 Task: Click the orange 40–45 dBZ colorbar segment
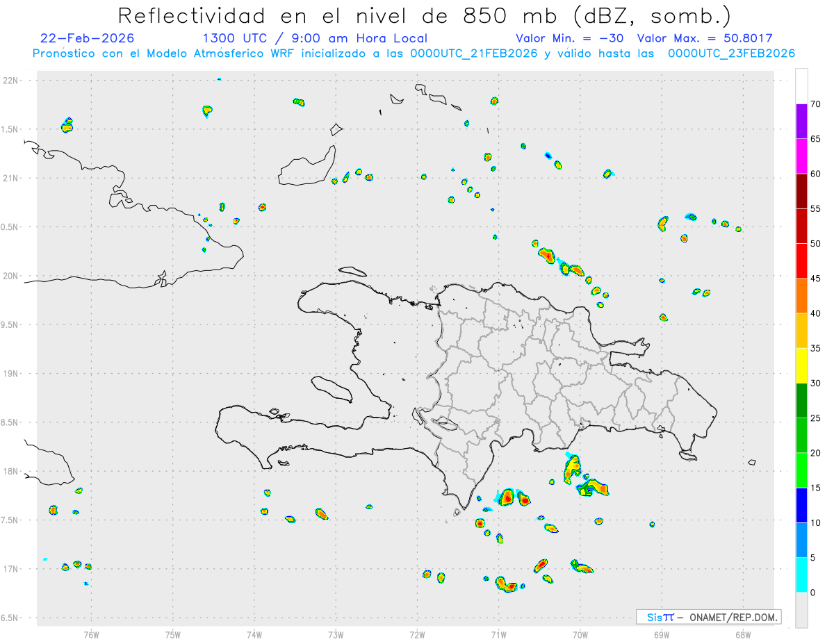[801, 296]
